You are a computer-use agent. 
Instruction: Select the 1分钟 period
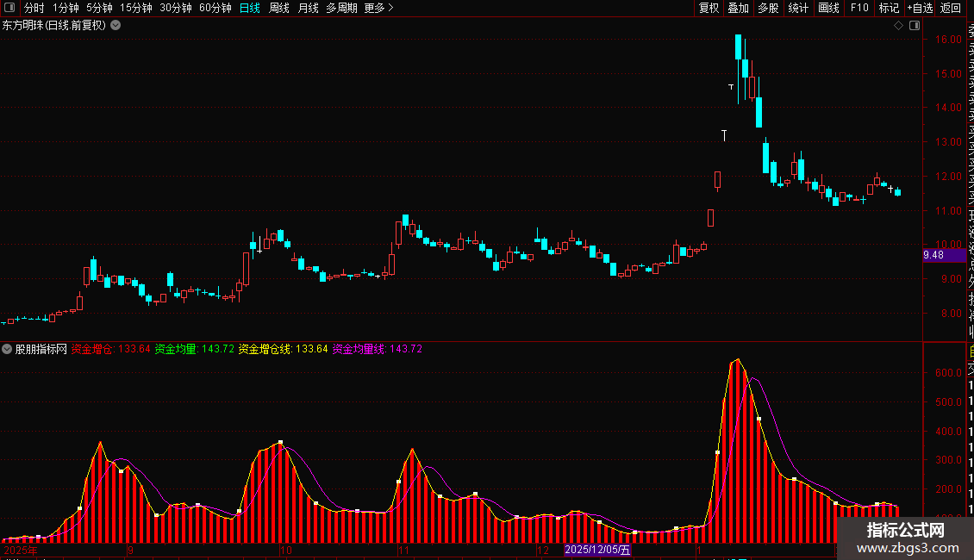tap(66, 8)
